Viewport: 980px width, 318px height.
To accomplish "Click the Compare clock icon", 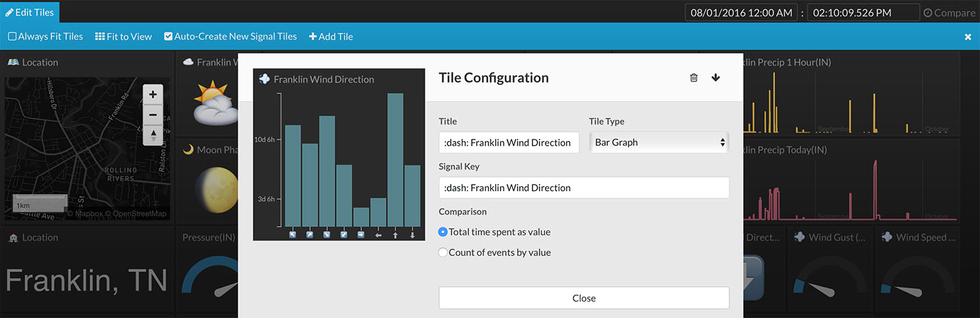I will (x=927, y=13).
